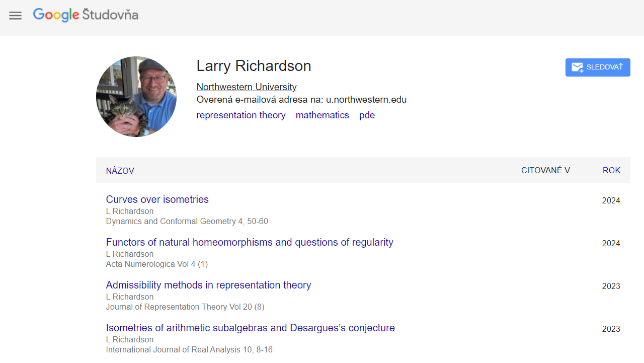Open the hamburger menu icon
This screenshot has width=644, height=363.
[x=16, y=16]
